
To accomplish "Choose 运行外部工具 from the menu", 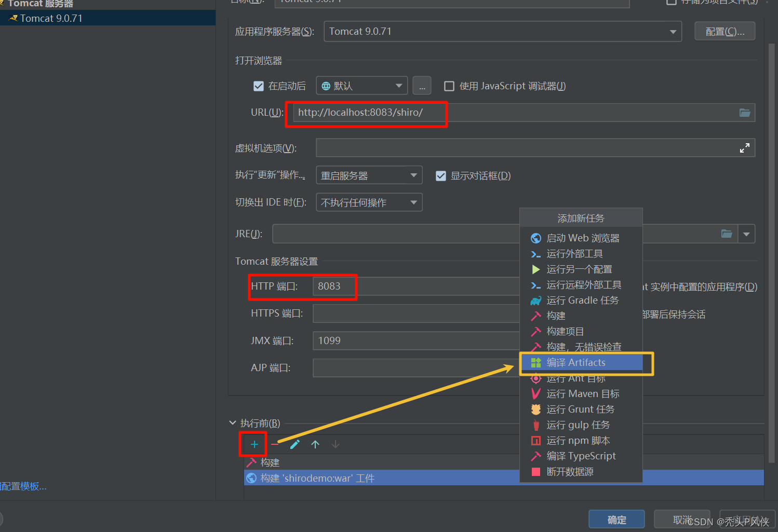I will click(581, 254).
